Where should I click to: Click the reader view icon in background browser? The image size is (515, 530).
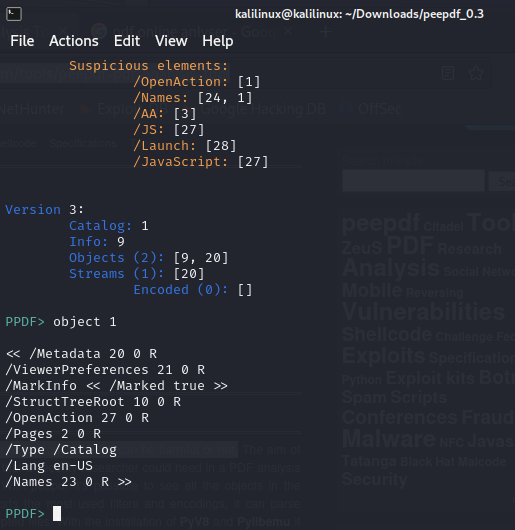click(448, 73)
